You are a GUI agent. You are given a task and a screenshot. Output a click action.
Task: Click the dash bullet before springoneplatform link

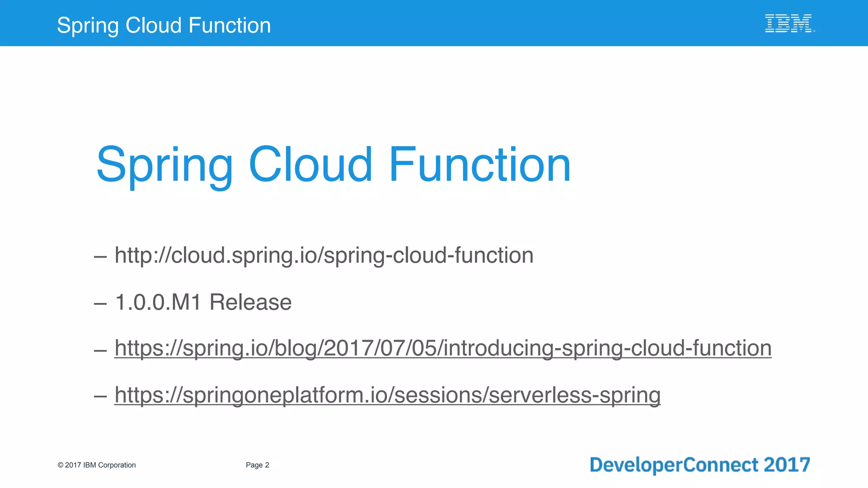100,397
